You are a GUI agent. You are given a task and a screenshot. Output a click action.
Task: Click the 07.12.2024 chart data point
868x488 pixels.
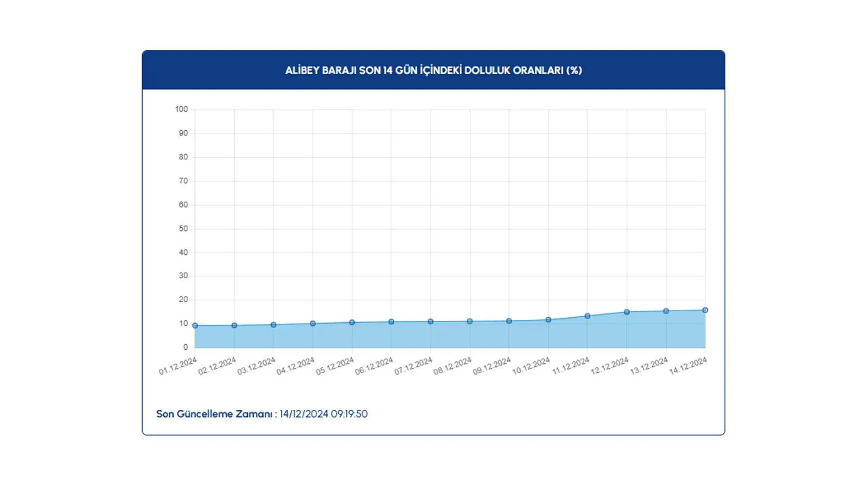point(431,322)
